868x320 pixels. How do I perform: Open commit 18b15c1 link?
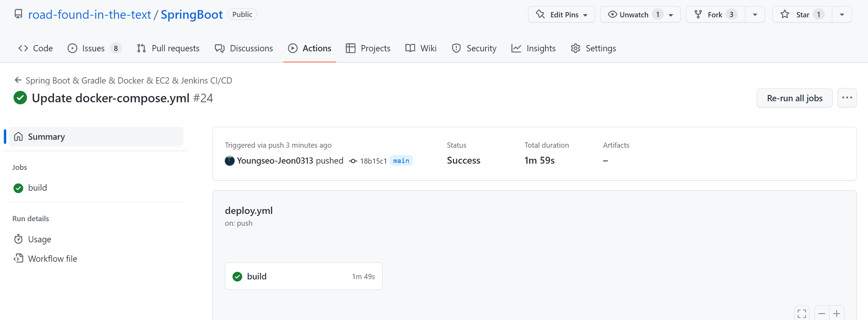coord(373,161)
